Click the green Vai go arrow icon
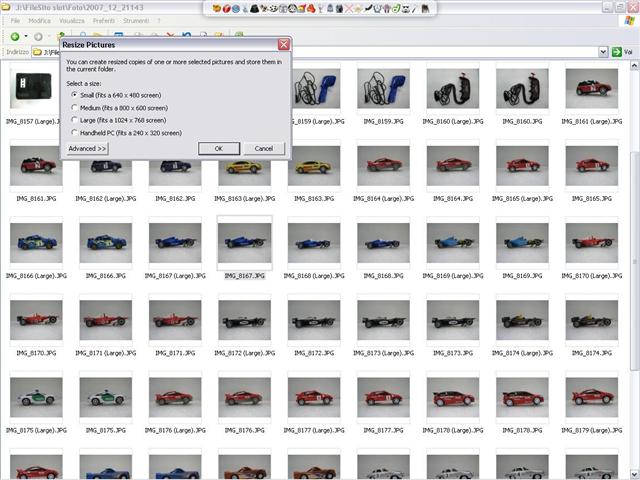 pyautogui.click(x=616, y=52)
